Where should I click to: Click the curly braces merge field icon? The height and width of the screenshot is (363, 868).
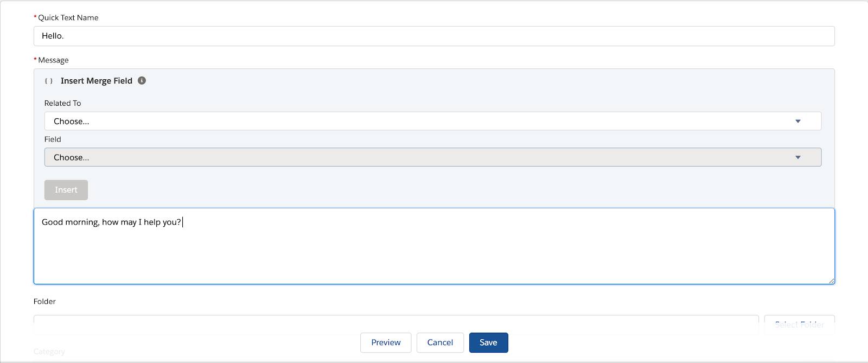[49, 81]
